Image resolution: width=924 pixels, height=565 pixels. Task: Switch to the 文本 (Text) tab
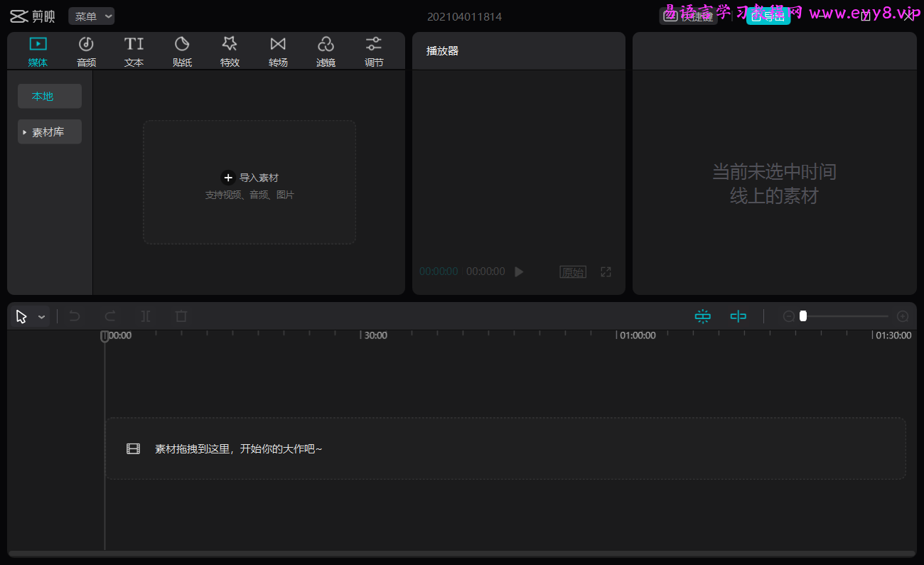tap(134, 52)
